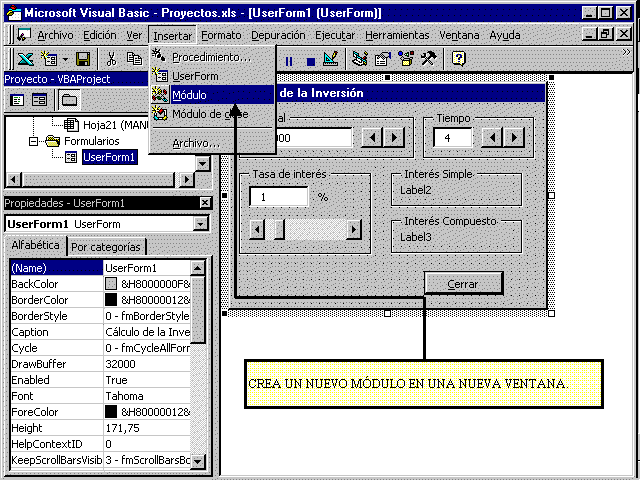This screenshot has height=480, width=640.
Task: Choose Módulo from Insertar menu
Action: tap(212, 95)
